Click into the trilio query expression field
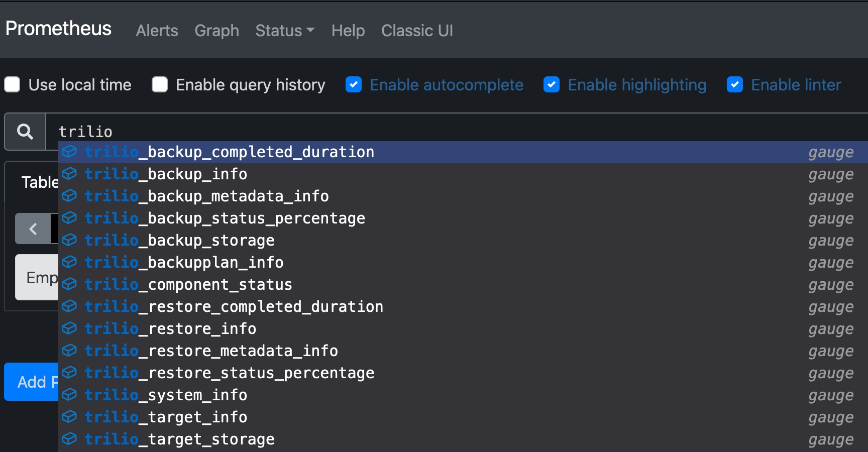 tap(452, 132)
